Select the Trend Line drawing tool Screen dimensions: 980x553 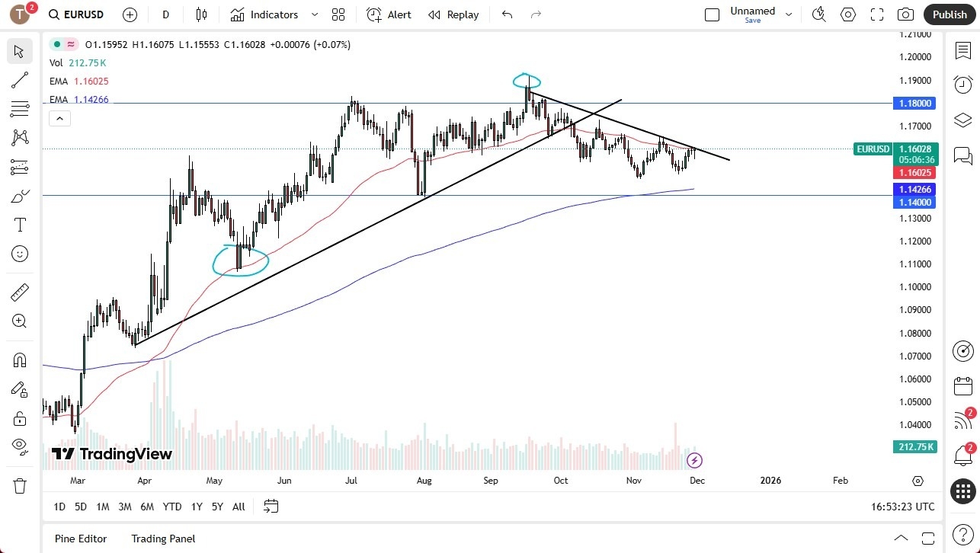19,80
